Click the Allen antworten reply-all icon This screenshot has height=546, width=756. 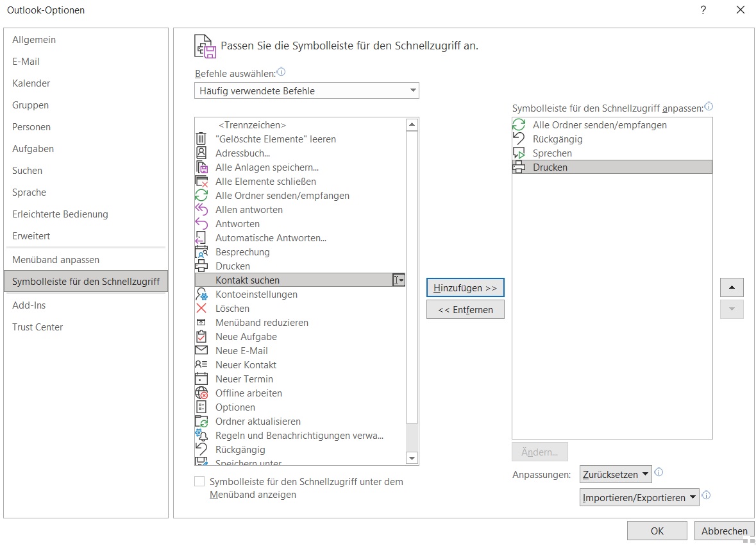pyautogui.click(x=201, y=209)
